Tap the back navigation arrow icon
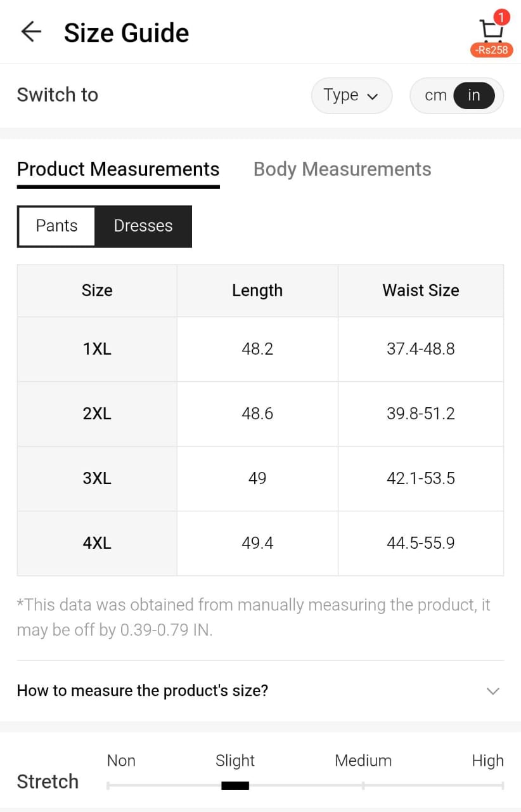 point(30,32)
